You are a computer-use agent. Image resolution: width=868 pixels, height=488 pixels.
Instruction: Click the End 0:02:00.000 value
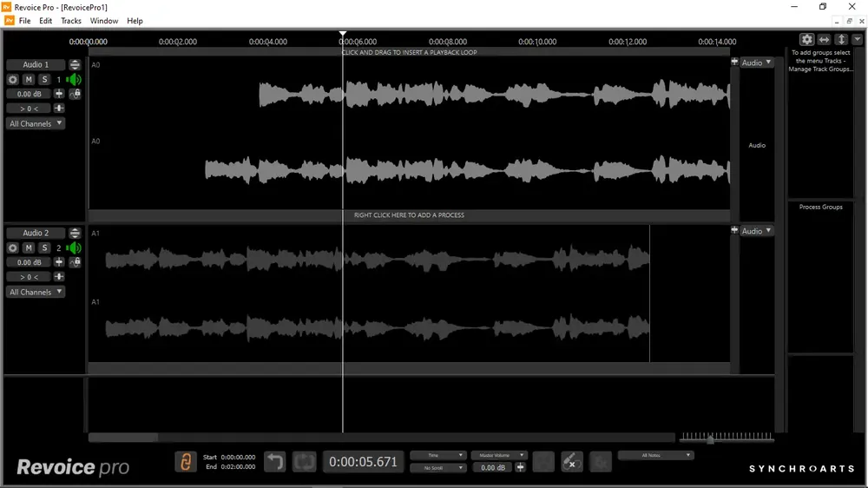[238, 467]
